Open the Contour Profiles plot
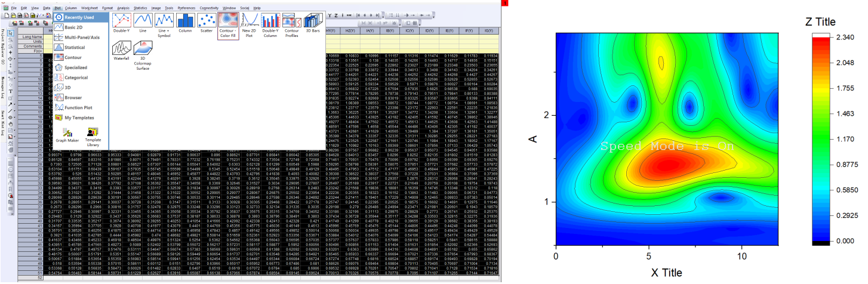The width and height of the screenshot is (868, 284). pos(291,24)
